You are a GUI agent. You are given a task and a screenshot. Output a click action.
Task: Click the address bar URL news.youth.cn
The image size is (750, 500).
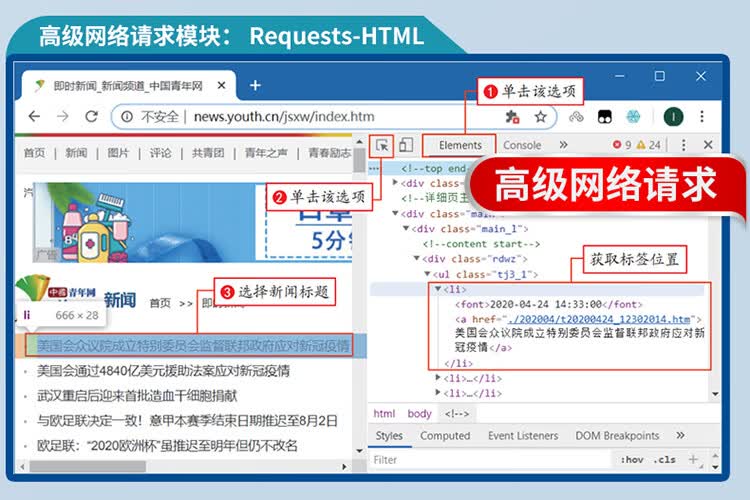click(x=284, y=117)
